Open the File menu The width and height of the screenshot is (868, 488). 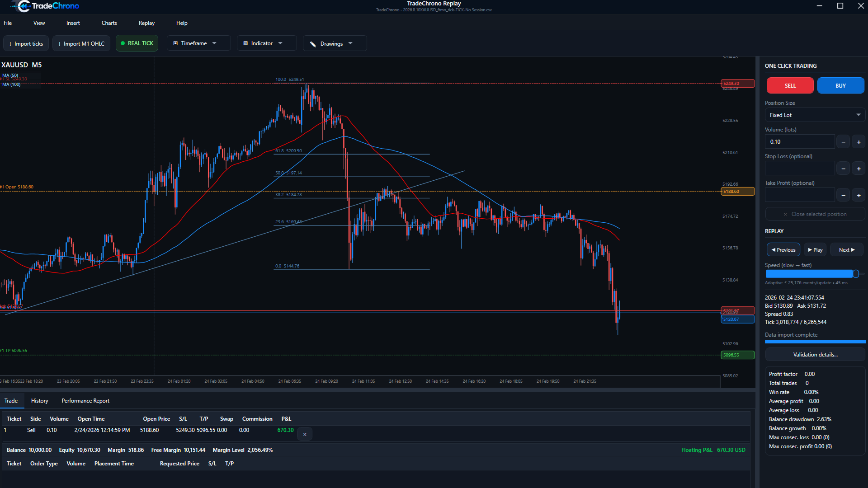(x=8, y=23)
